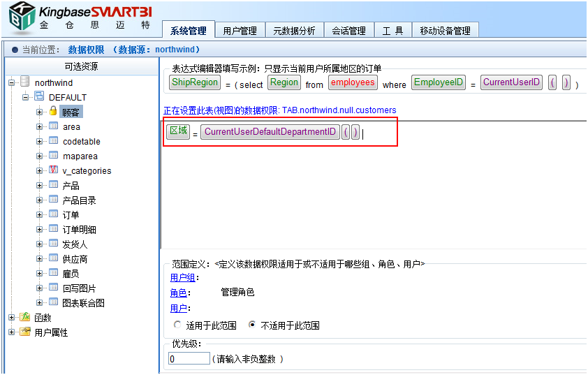
Task: Switch to the 移动设备管理 tab
Action: 445,30
